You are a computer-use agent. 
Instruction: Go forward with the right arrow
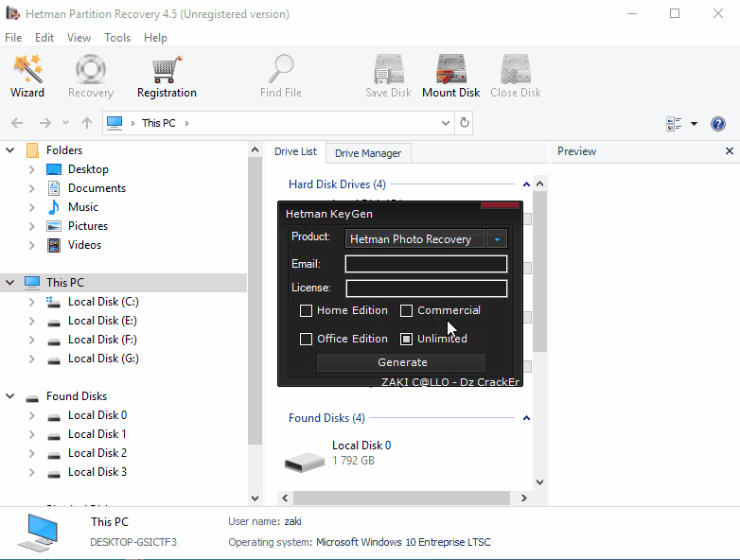(x=44, y=123)
